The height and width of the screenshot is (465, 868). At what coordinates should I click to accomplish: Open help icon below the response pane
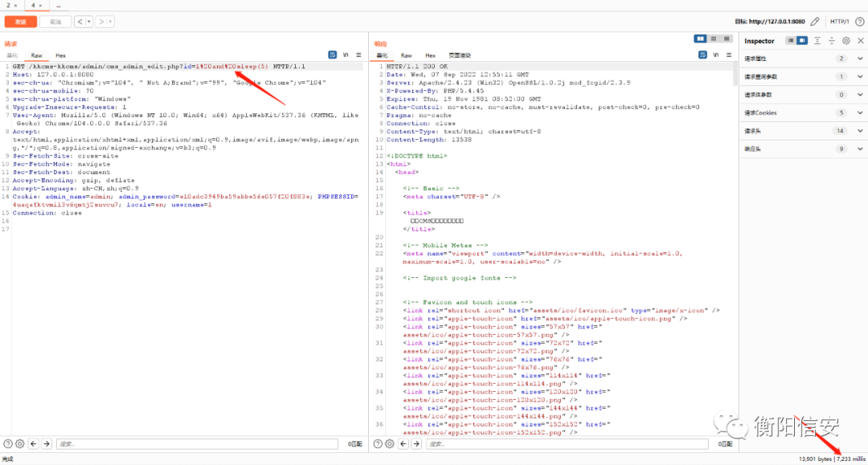pos(378,443)
